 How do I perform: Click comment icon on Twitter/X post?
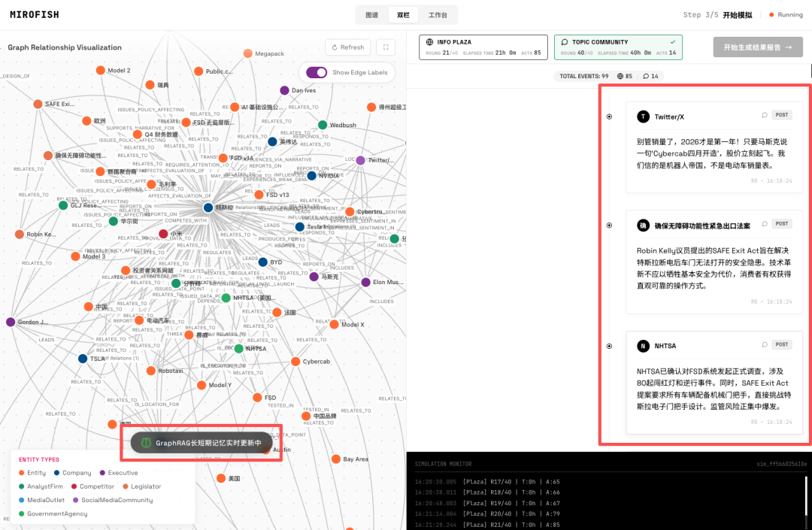point(765,115)
